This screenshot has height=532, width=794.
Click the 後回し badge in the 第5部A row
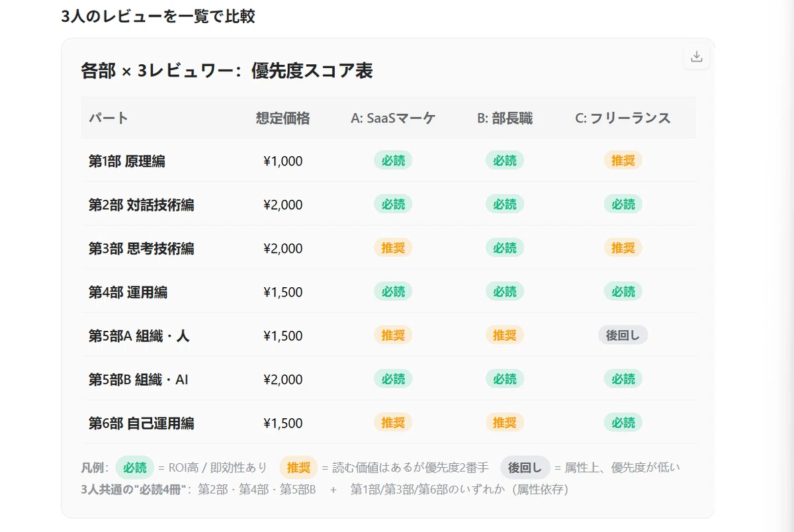[x=623, y=335]
